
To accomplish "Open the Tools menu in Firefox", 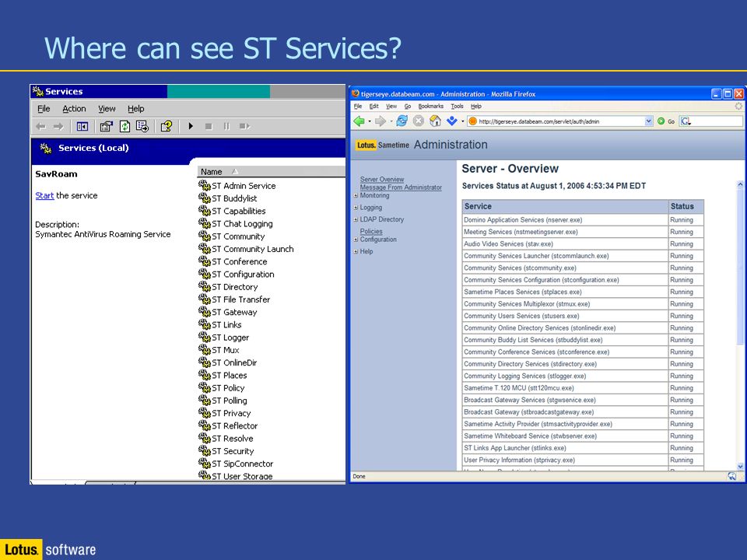I will point(457,107).
